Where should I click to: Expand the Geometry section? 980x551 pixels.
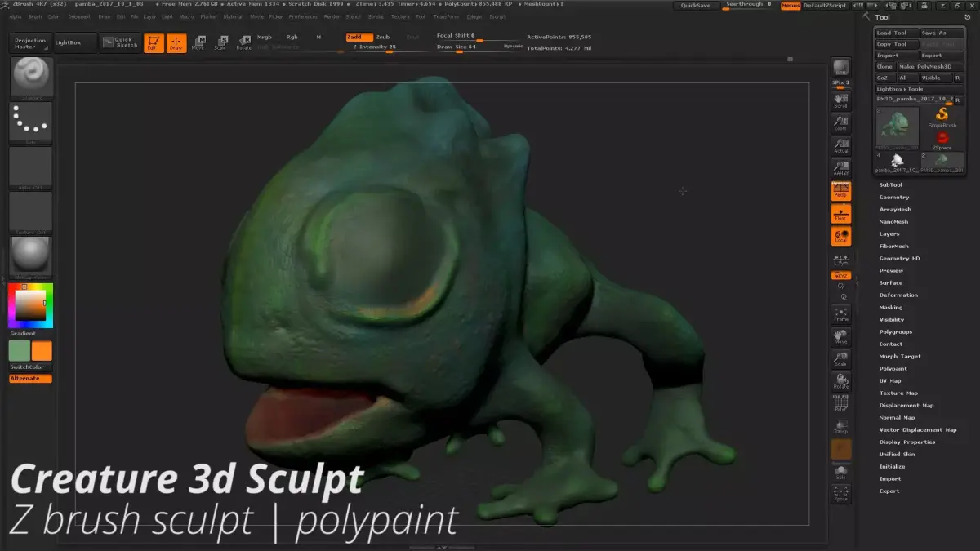(x=894, y=198)
